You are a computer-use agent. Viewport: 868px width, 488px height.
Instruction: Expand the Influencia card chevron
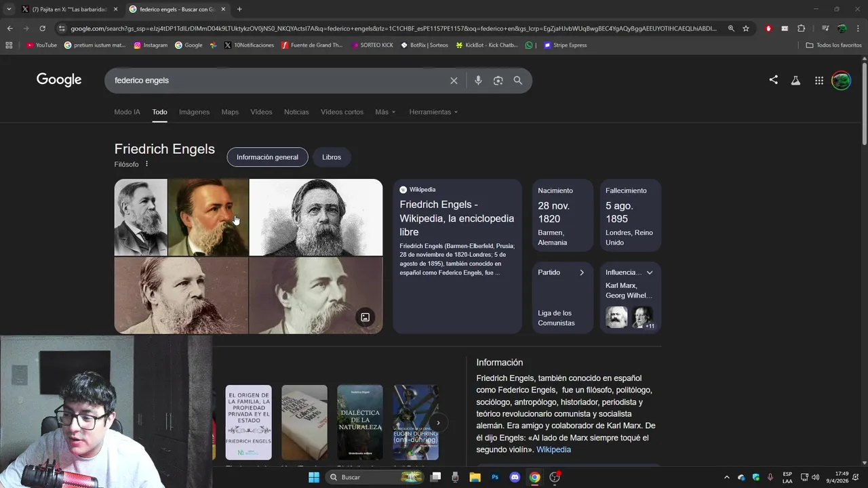(650, 272)
